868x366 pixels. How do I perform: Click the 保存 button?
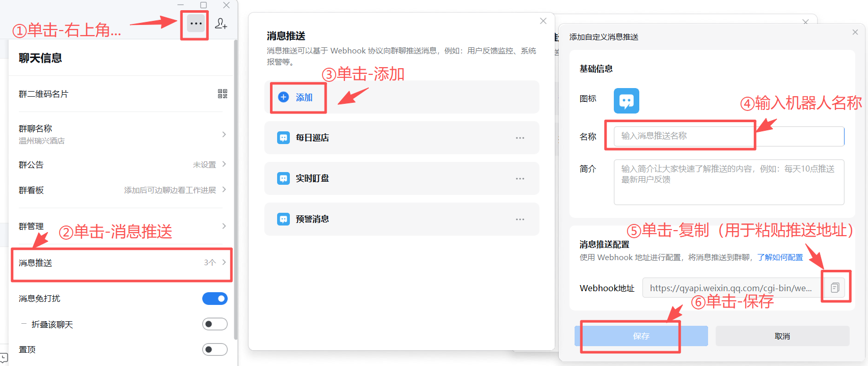(x=641, y=336)
